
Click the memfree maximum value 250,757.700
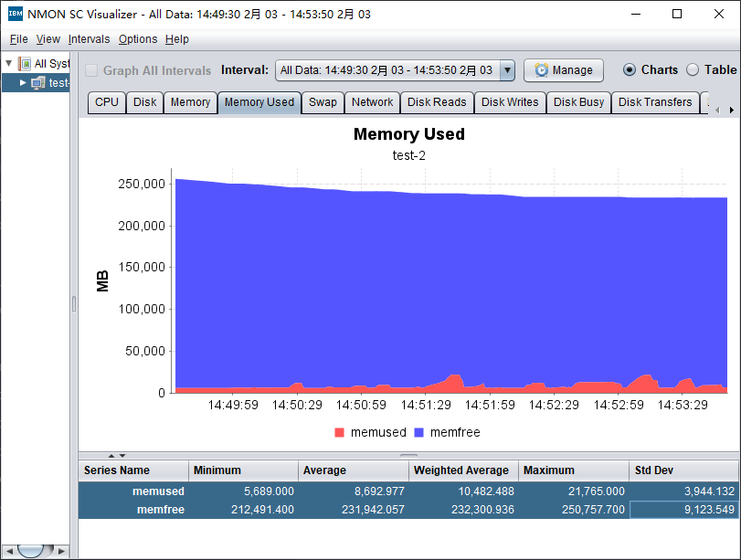(593, 510)
